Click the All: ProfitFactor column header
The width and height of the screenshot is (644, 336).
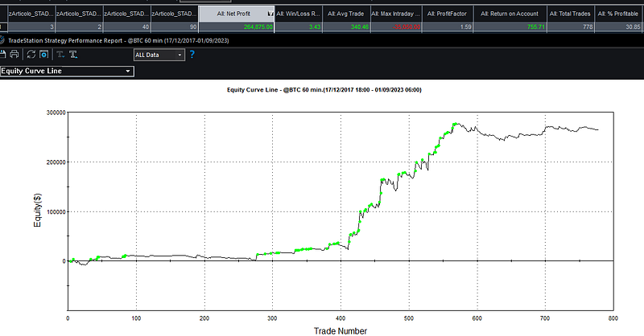pos(448,14)
